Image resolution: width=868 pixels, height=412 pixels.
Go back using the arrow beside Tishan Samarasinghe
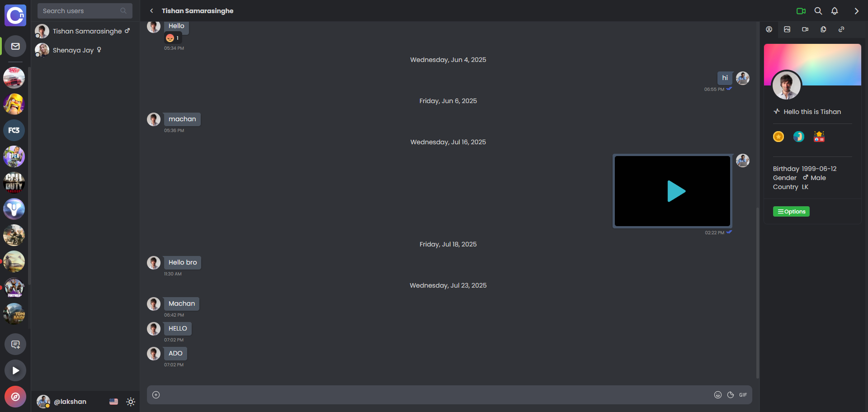pyautogui.click(x=151, y=10)
